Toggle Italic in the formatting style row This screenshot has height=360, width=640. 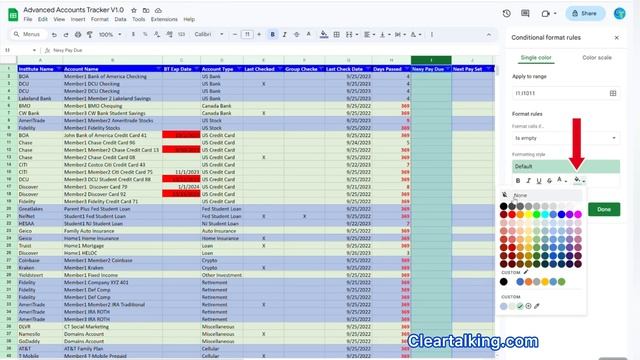[x=529, y=180]
